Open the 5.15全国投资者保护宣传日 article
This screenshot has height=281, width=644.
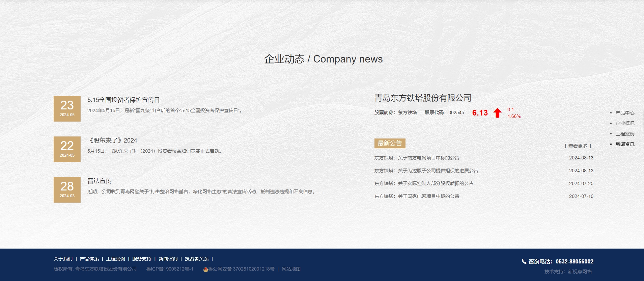click(123, 100)
